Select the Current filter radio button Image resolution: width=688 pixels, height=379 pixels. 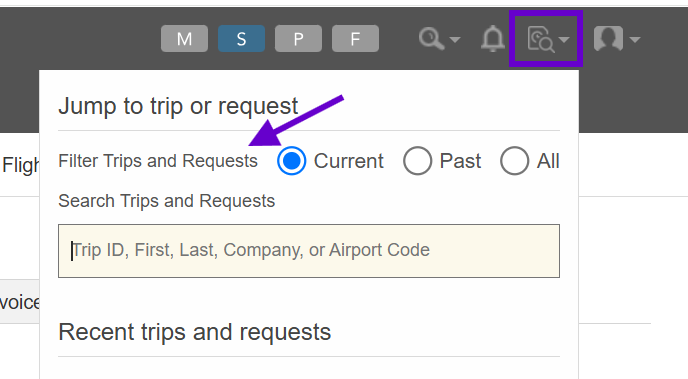291,161
